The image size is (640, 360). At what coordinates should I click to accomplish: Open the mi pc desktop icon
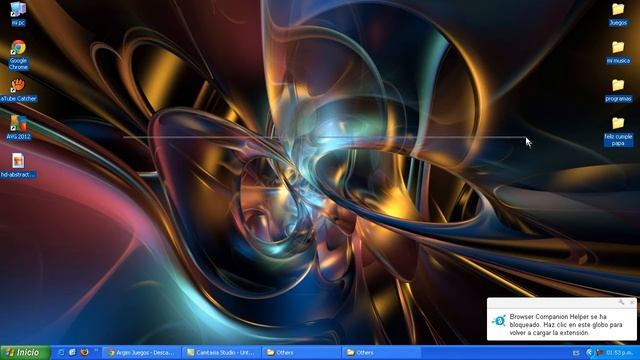coord(18,13)
